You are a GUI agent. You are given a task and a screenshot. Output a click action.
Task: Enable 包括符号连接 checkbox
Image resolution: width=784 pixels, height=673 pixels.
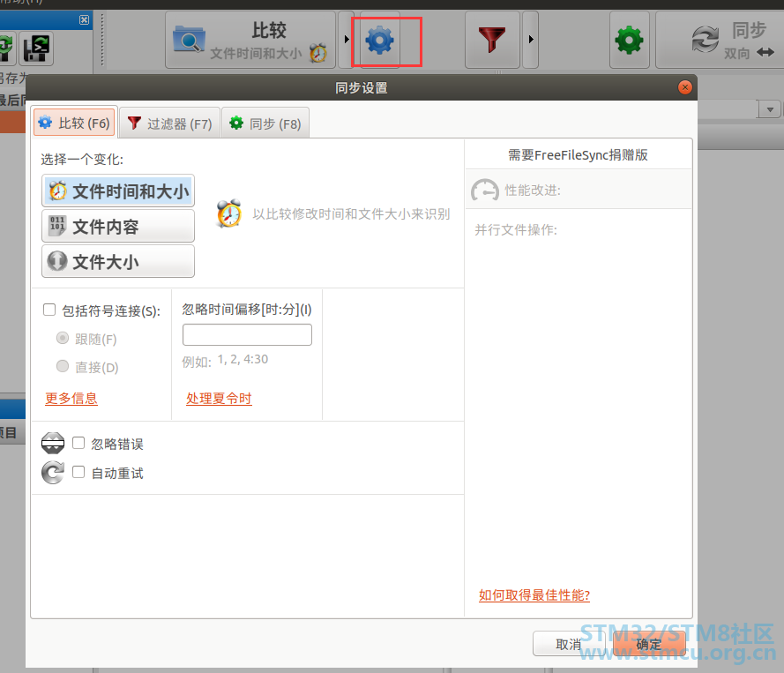click(49, 310)
